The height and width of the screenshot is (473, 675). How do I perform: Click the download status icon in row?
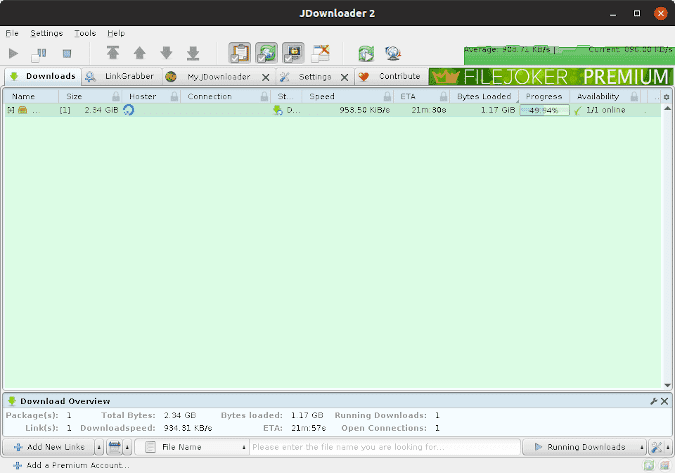[x=278, y=110]
